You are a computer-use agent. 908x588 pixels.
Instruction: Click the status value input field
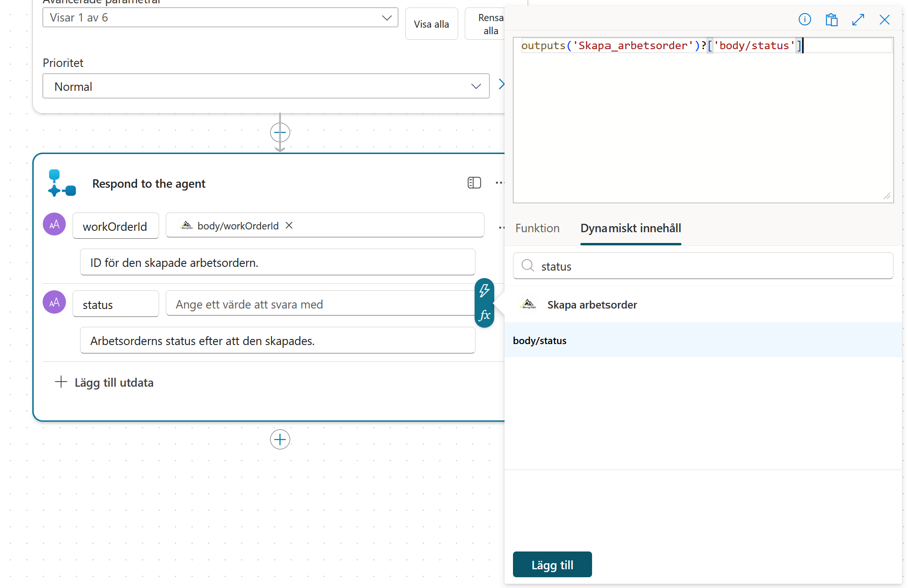click(x=321, y=303)
